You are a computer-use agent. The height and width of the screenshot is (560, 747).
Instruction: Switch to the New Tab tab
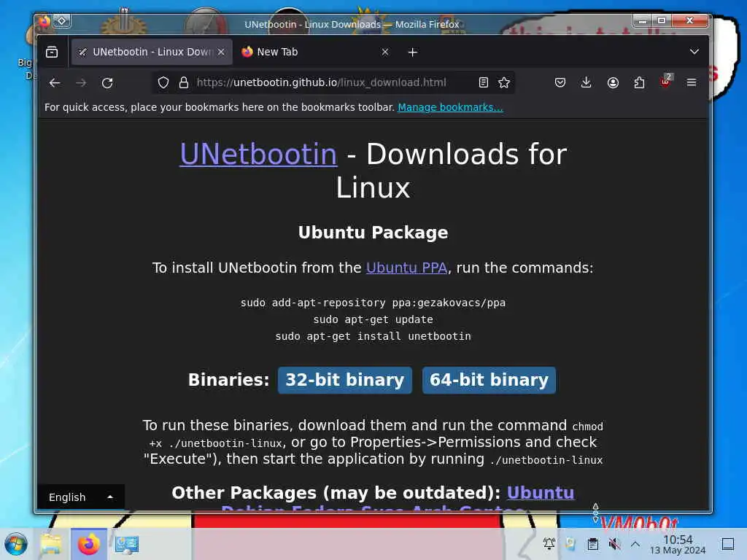click(x=315, y=52)
